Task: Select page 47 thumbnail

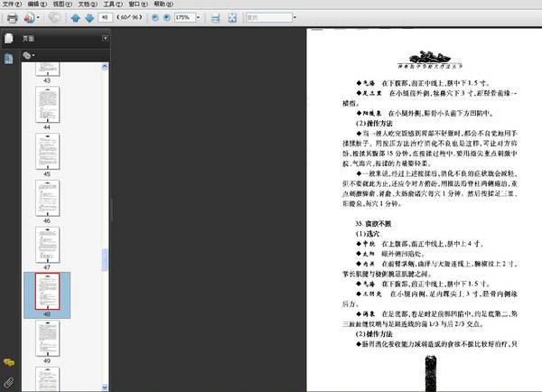Action: [x=47, y=245]
